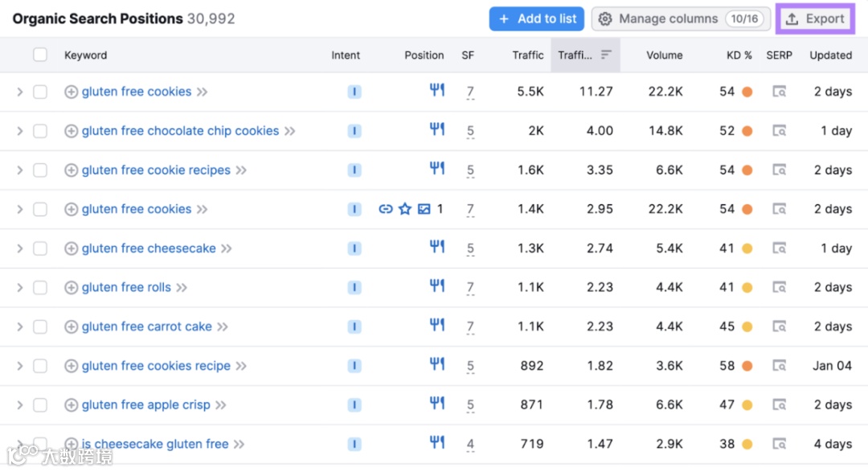
Task: Click the Add to list button
Action: (536, 18)
